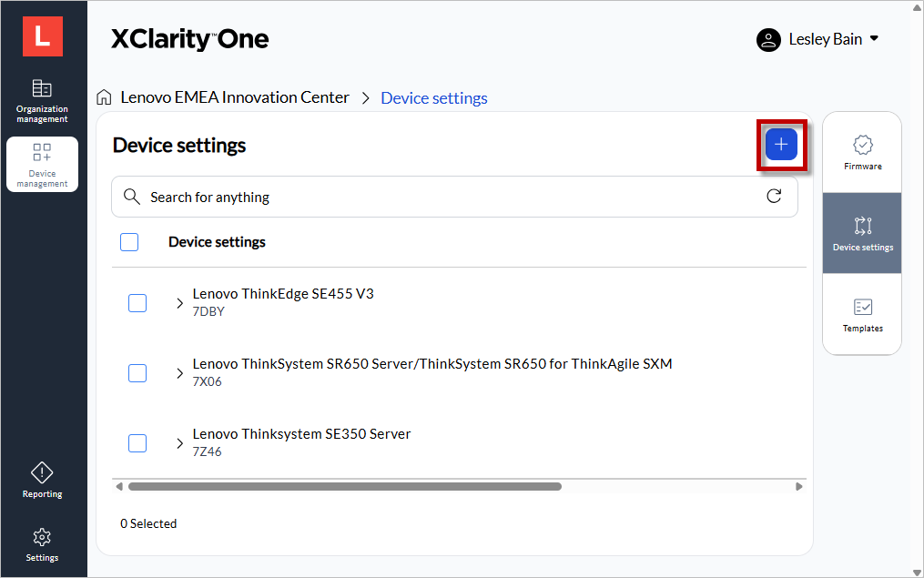Open the Device settings breadcrumb link
The height and width of the screenshot is (578, 924).
click(x=433, y=97)
